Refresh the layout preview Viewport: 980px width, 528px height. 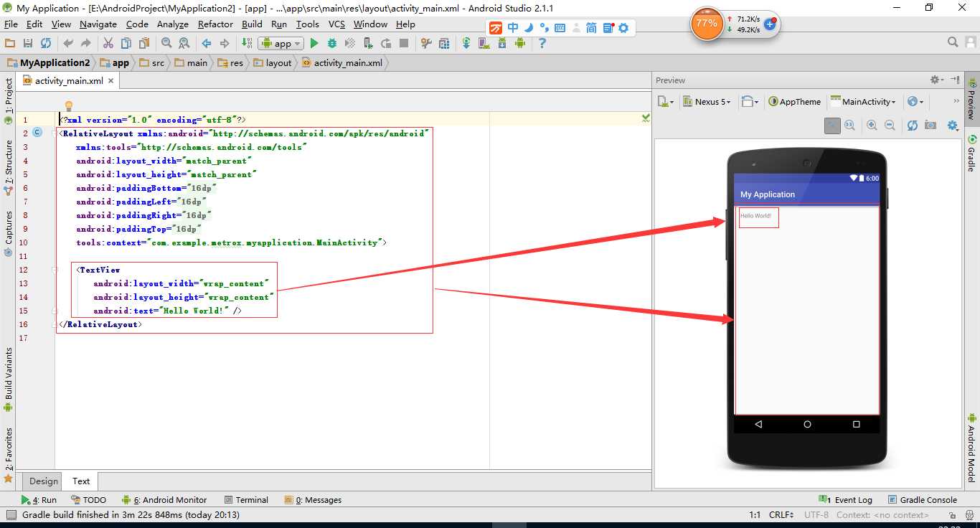pyautogui.click(x=913, y=126)
